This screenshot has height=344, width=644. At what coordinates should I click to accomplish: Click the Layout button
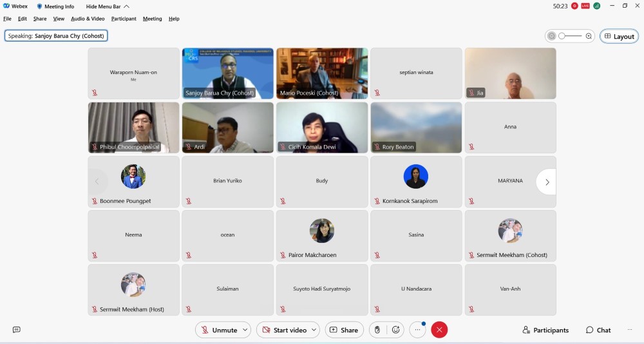619,36
